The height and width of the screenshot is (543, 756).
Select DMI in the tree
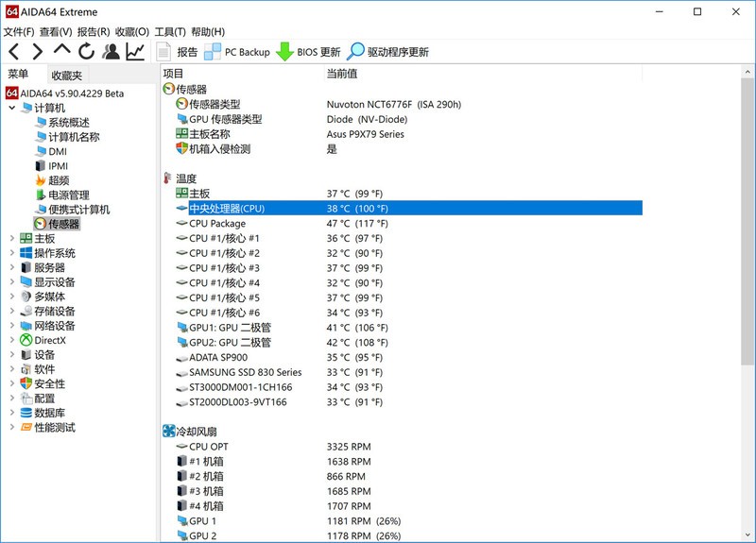pos(58,151)
